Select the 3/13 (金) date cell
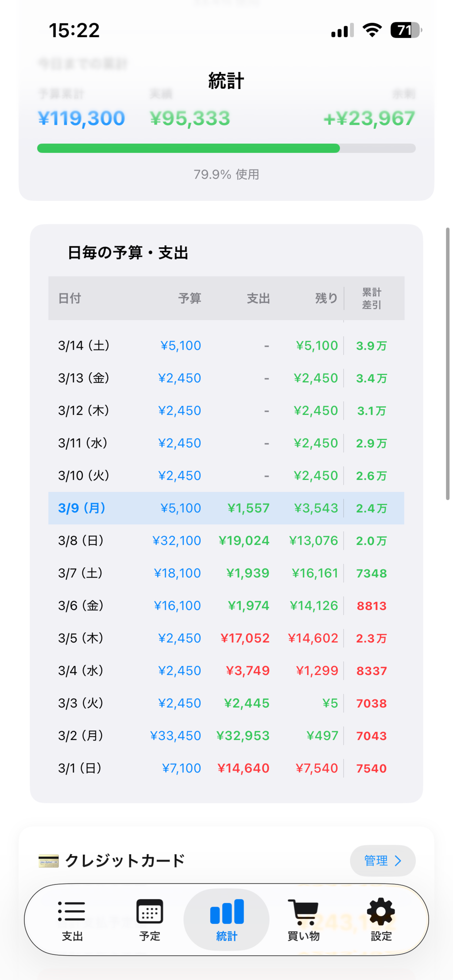 tap(84, 378)
